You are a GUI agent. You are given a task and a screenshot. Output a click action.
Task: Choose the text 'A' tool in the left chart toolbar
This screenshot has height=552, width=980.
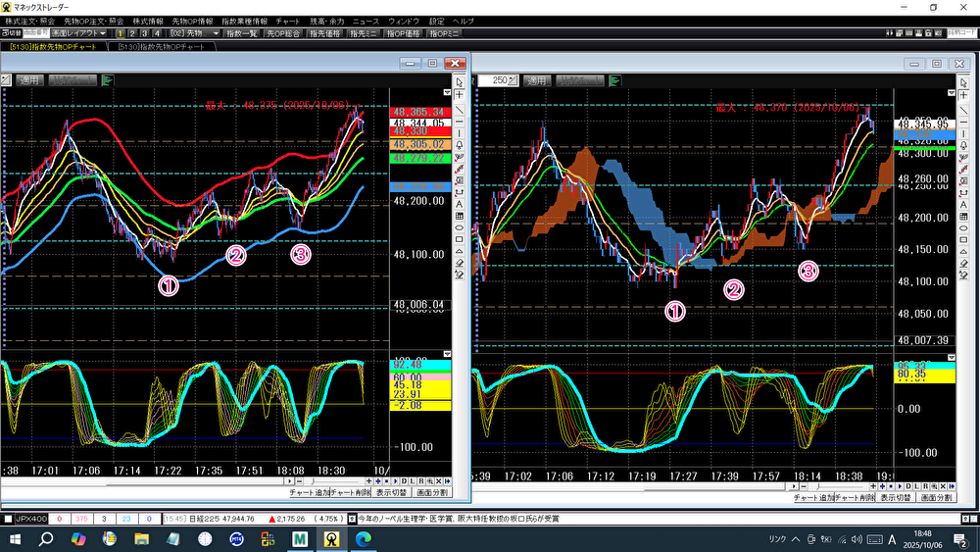[x=460, y=203]
